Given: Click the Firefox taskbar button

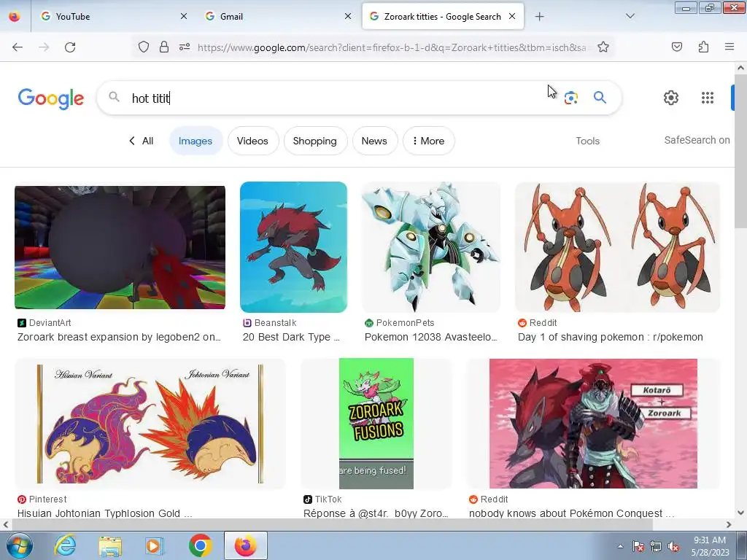Looking at the screenshot, I should tap(245, 545).
